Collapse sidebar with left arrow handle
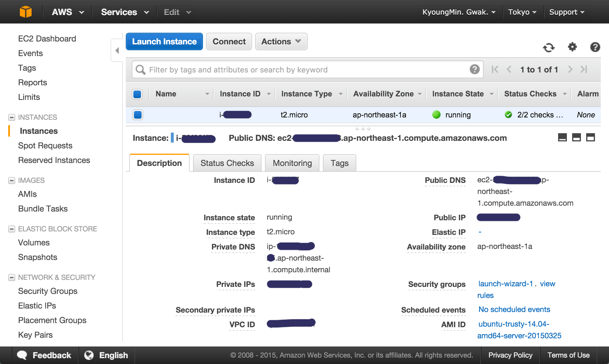This screenshot has width=609, height=364. (117, 51)
